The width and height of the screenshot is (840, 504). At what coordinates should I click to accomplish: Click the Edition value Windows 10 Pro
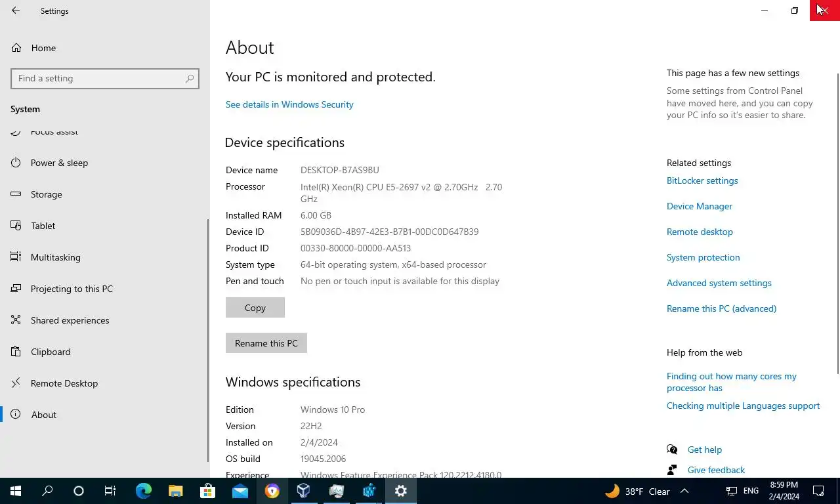(333, 409)
